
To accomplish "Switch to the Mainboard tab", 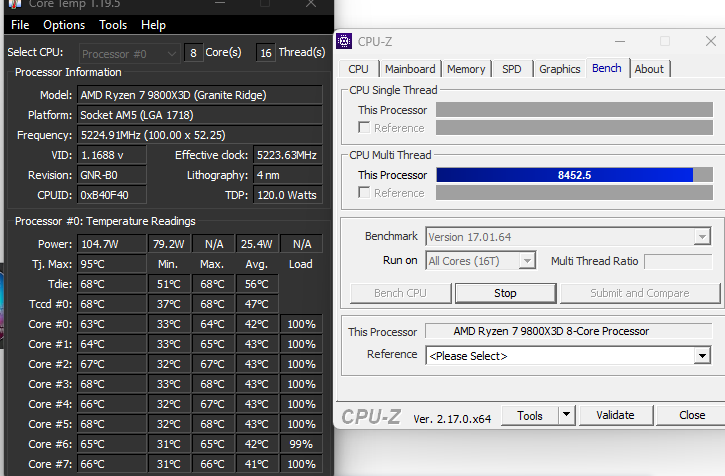I will (410, 69).
